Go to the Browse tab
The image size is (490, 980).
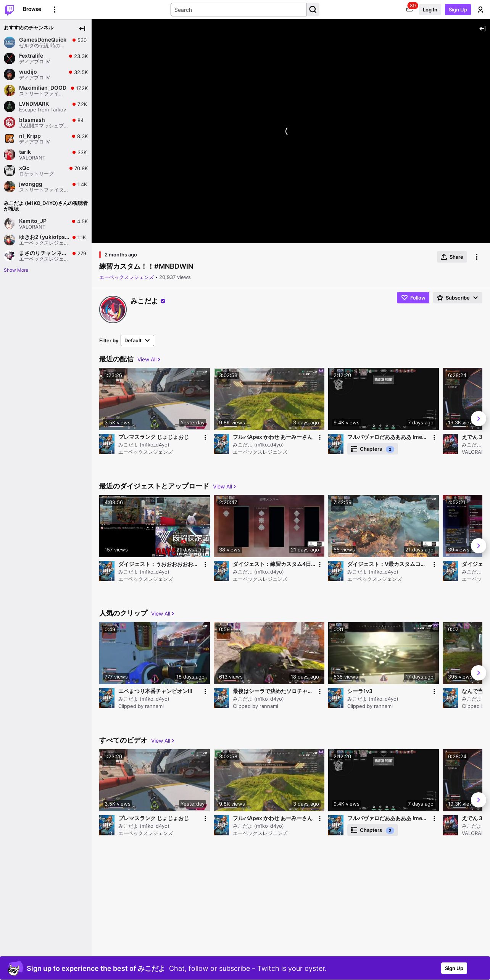(x=32, y=9)
